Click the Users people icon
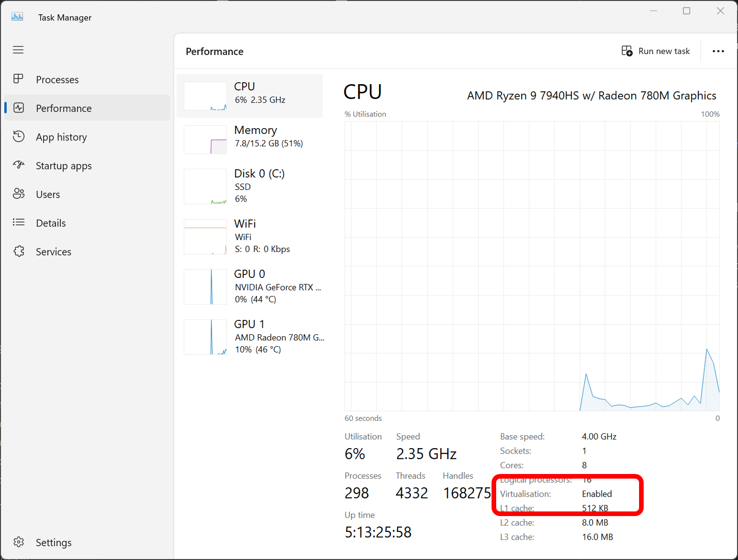The image size is (738, 560). pos(18,194)
